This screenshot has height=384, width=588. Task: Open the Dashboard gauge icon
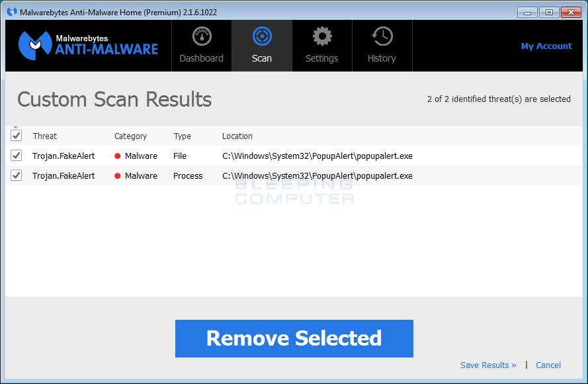click(202, 36)
